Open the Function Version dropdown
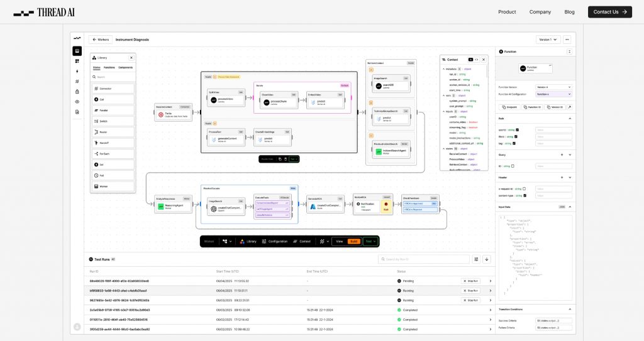Screen dimensions: 644x341 [553, 87]
